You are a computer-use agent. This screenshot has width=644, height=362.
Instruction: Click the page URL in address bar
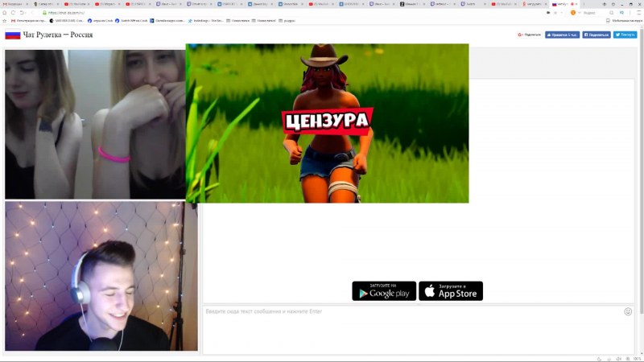pos(66,13)
